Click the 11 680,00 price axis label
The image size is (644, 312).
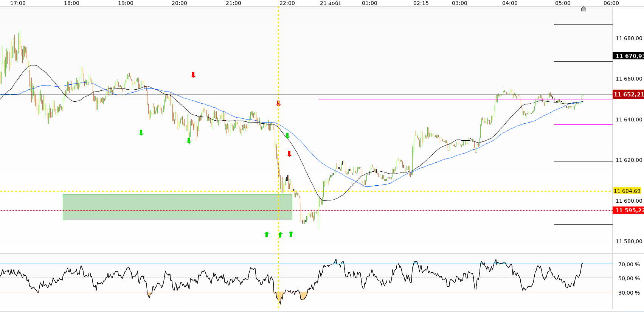point(629,38)
